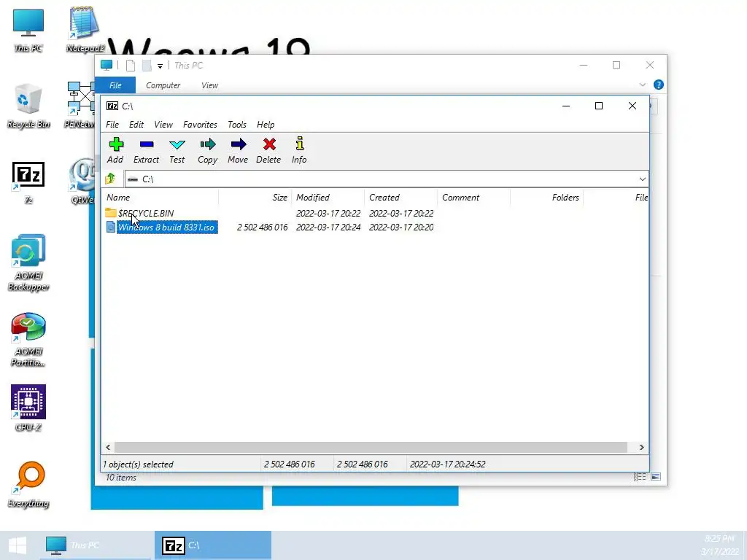
Task: Click the Move toolbar button
Action: point(238,150)
